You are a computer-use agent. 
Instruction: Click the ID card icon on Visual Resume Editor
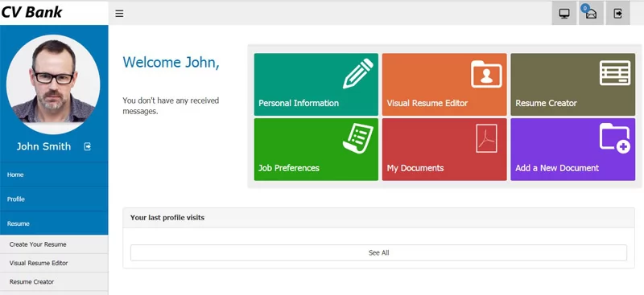[486, 74]
